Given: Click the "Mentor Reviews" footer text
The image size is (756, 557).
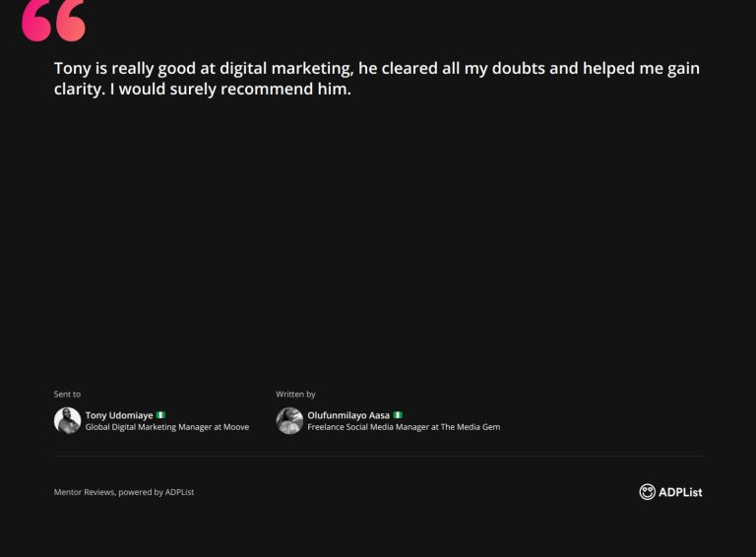Looking at the screenshot, I should 84,492.
